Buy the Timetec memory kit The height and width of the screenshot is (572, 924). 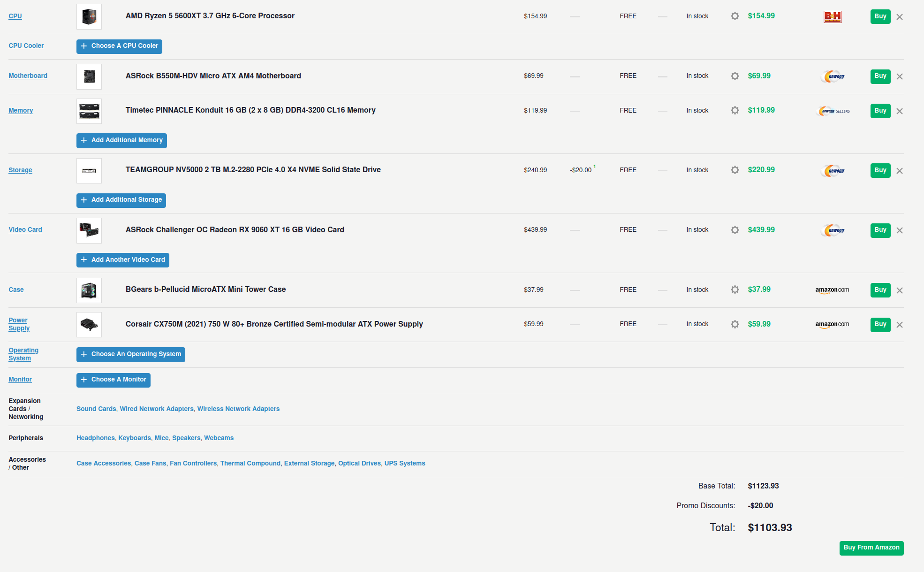click(x=880, y=111)
